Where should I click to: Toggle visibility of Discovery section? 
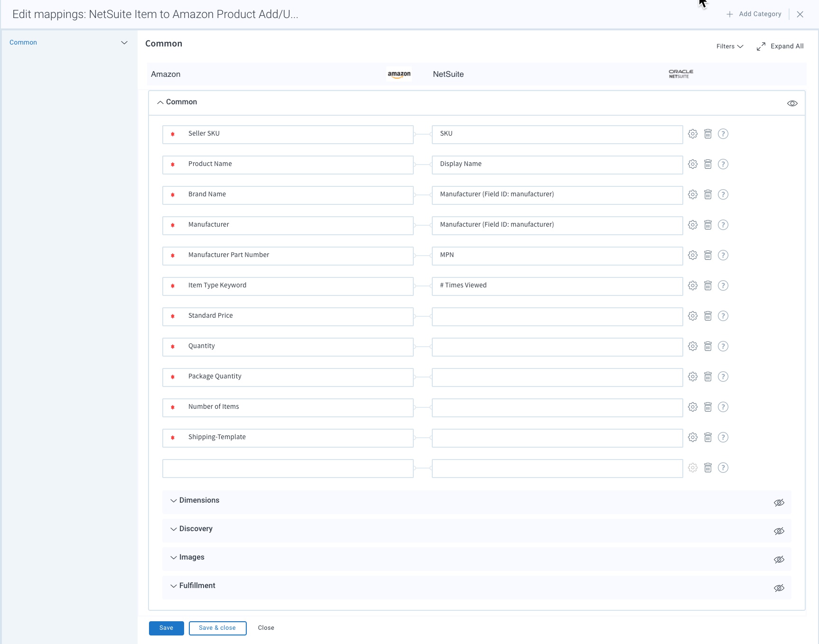(x=779, y=531)
